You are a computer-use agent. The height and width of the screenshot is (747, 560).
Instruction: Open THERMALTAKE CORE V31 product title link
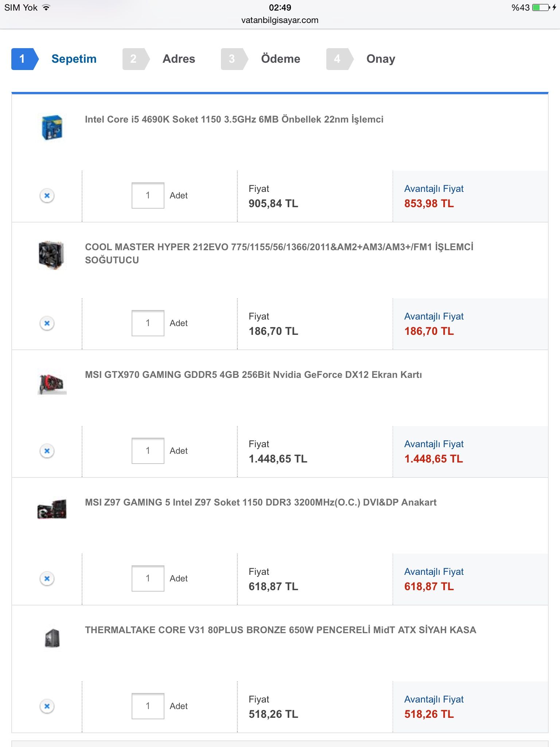[280, 630]
